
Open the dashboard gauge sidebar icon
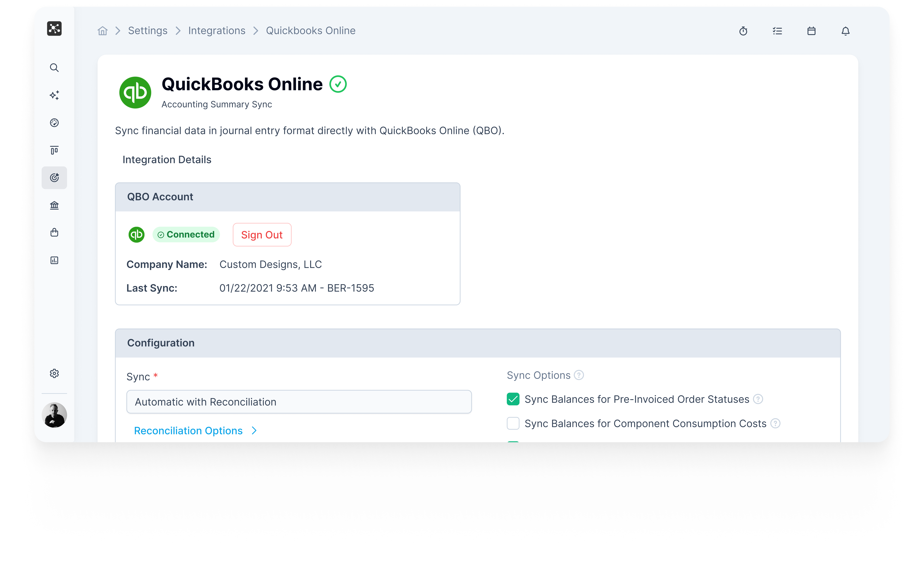click(x=54, y=123)
